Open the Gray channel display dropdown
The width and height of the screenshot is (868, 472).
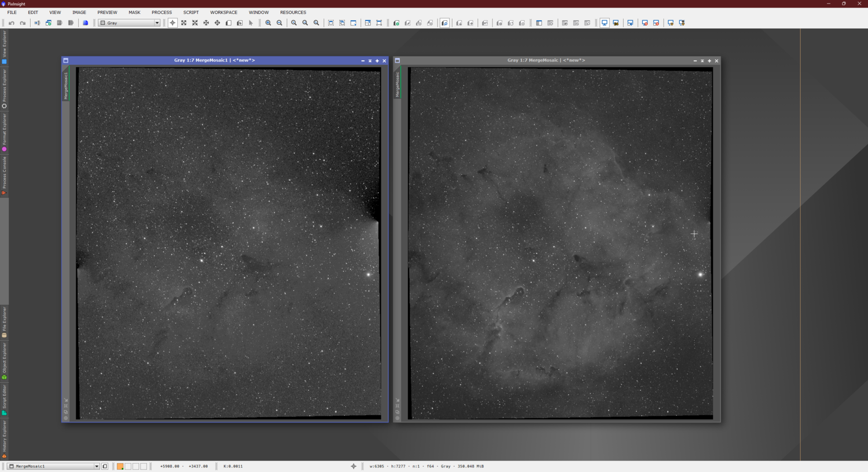(x=128, y=23)
